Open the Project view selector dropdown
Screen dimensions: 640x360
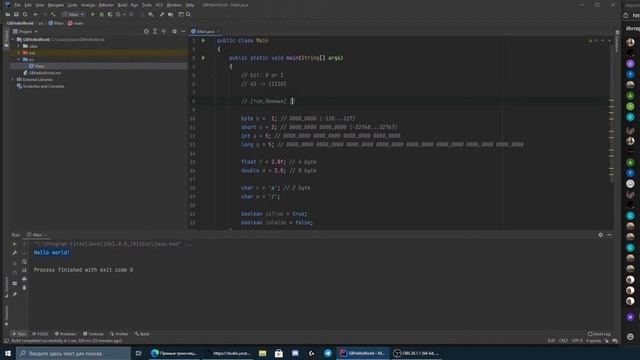pyautogui.click(x=25, y=31)
